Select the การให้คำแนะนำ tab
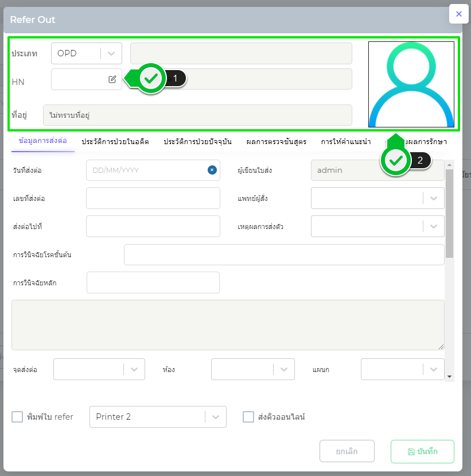This screenshot has height=476, width=471. [x=345, y=141]
